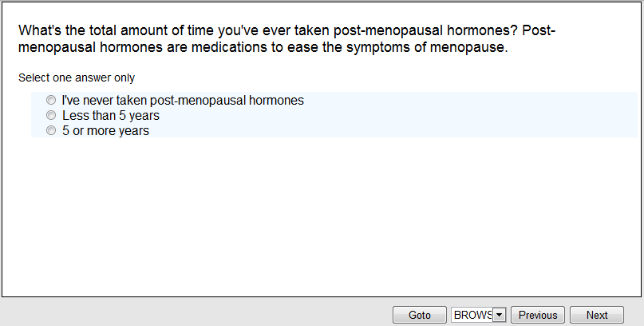Viewport: 644px width, 326px height.
Task: Click the "5 or more years" answer label
Action: (x=106, y=131)
